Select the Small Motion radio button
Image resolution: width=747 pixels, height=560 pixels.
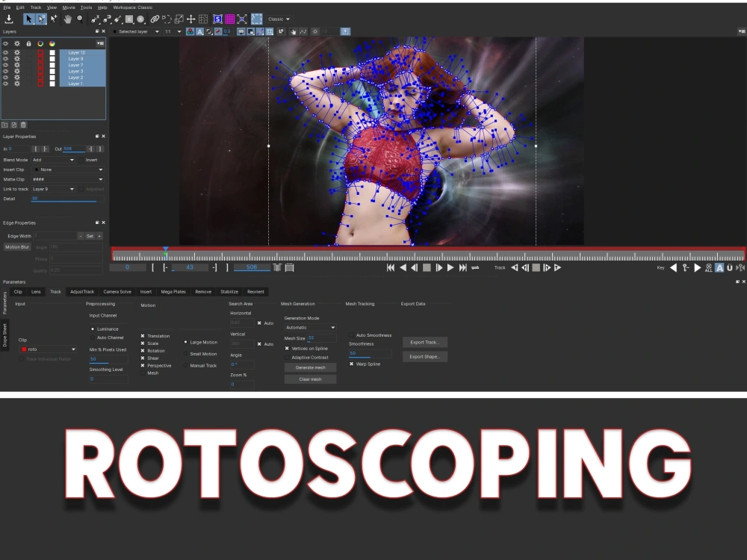coord(185,354)
